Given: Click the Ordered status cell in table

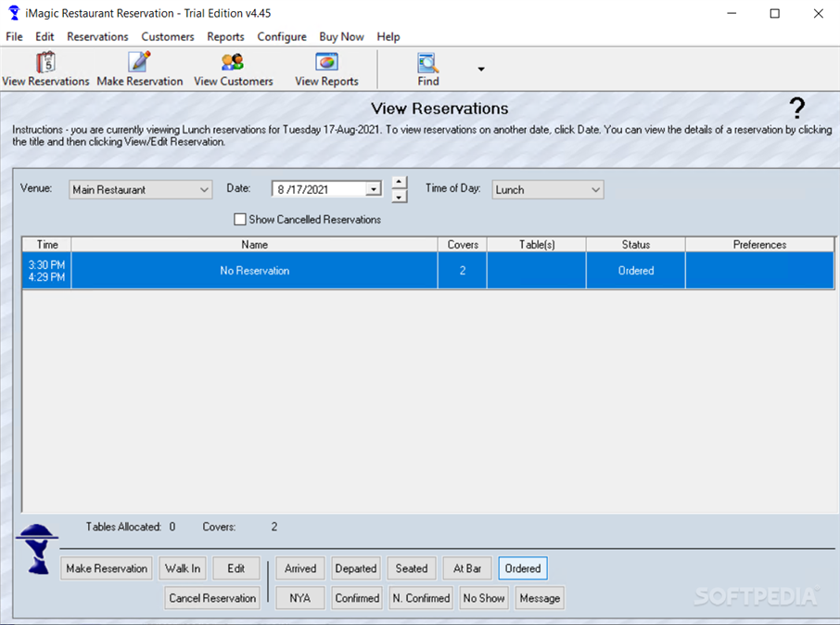Looking at the screenshot, I should click(636, 271).
